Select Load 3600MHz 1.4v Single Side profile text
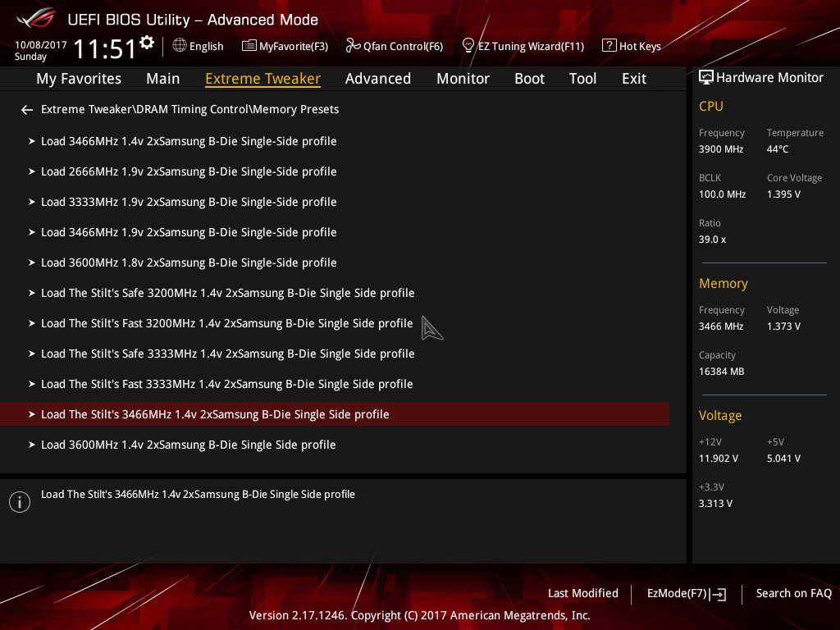 coord(189,445)
